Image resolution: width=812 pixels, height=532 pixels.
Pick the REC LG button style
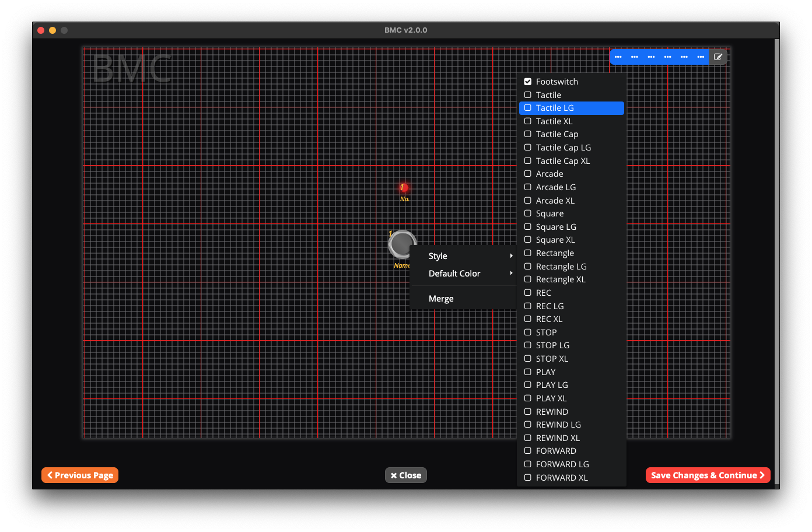click(572, 306)
